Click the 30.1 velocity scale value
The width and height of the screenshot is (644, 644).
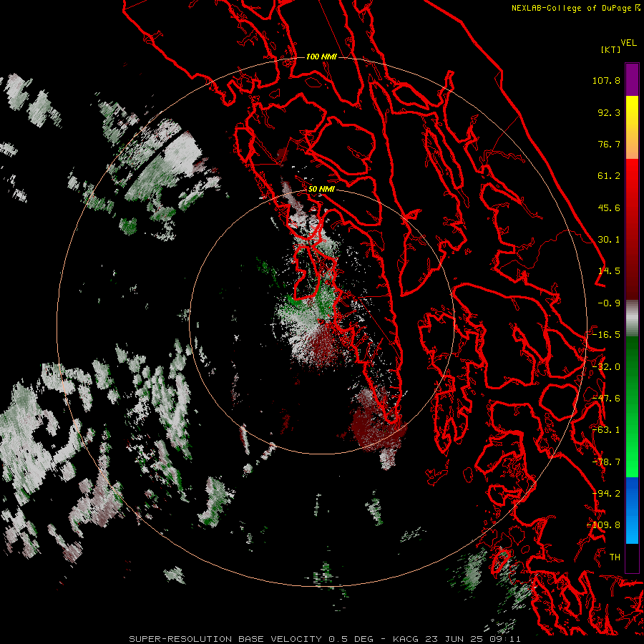click(609, 240)
